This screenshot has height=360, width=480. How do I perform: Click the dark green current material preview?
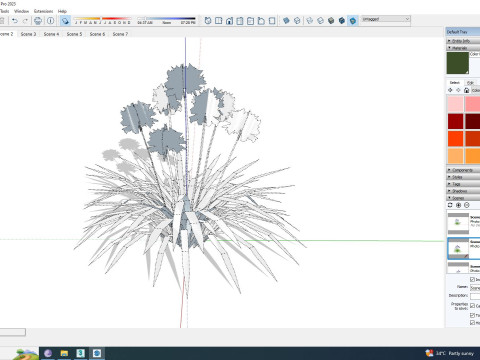[458, 63]
